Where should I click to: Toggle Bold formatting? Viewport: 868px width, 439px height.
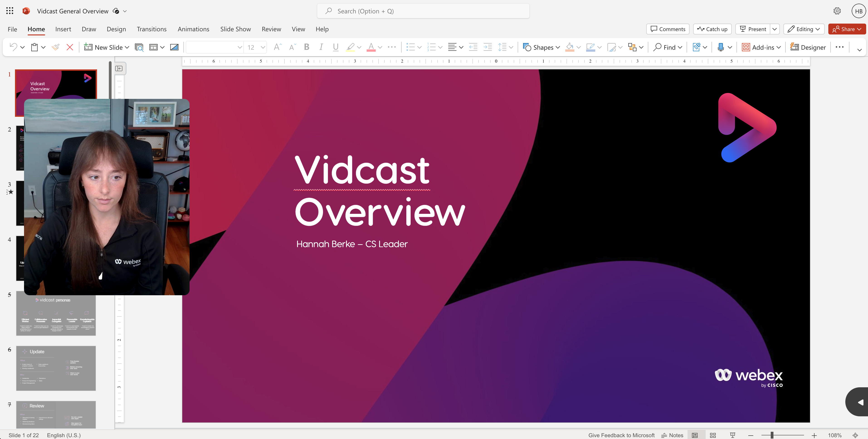pyautogui.click(x=307, y=47)
